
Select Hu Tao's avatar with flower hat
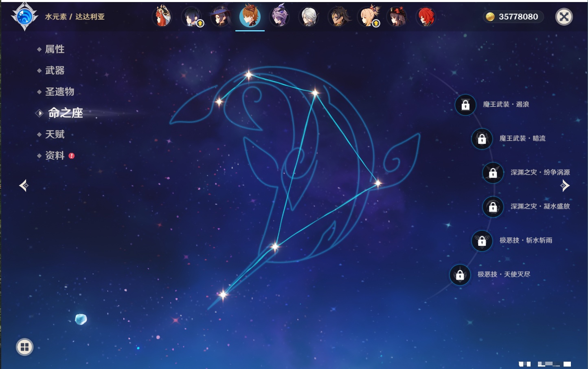[397, 17]
